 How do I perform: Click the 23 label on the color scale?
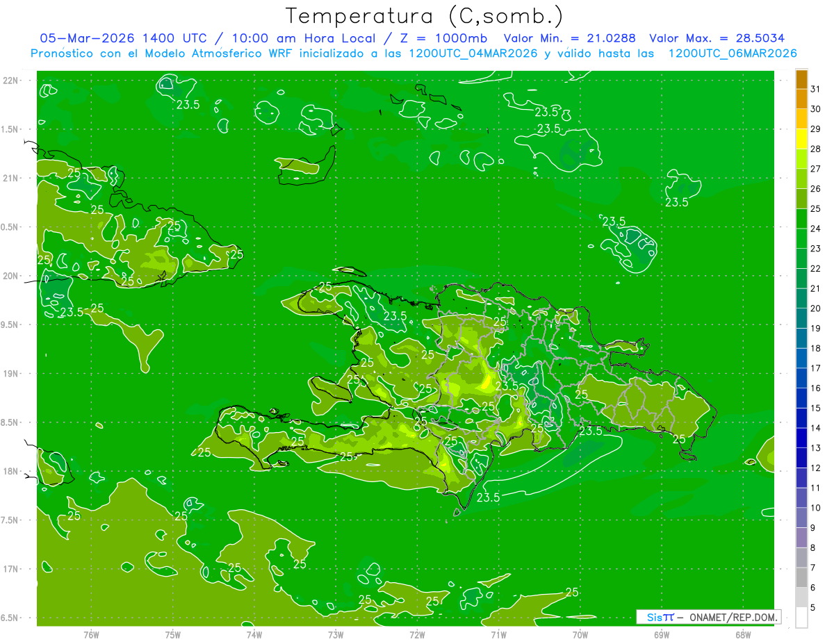(x=815, y=249)
